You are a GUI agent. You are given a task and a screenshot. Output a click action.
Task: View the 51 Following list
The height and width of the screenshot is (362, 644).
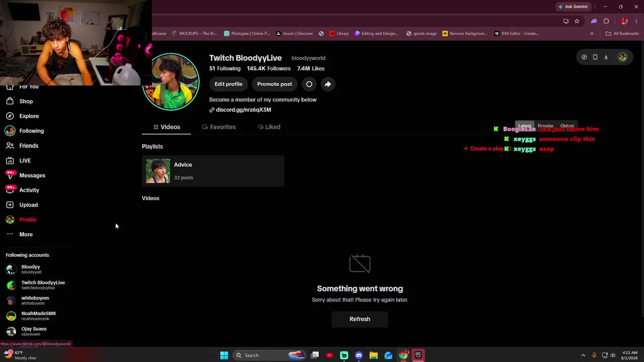(x=225, y=68)
